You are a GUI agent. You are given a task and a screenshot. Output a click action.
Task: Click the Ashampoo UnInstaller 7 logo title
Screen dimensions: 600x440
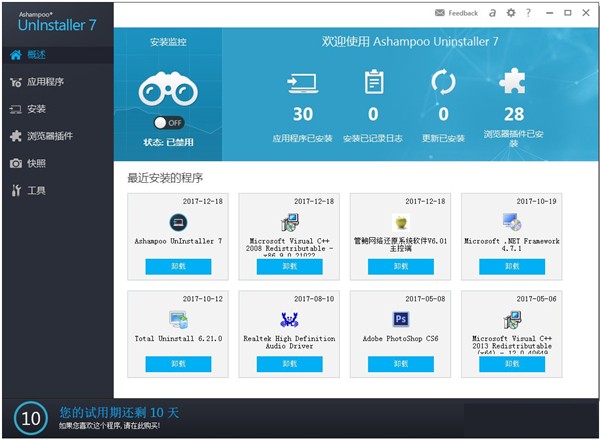tap(57, 22)
